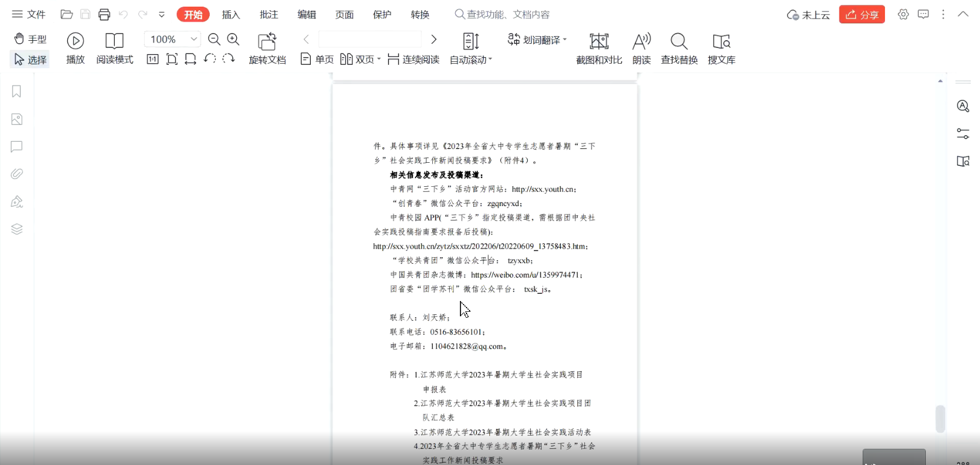Open the bookmark panel in left sidebar
The image size is (980, 465).
(x=17, y=91)
